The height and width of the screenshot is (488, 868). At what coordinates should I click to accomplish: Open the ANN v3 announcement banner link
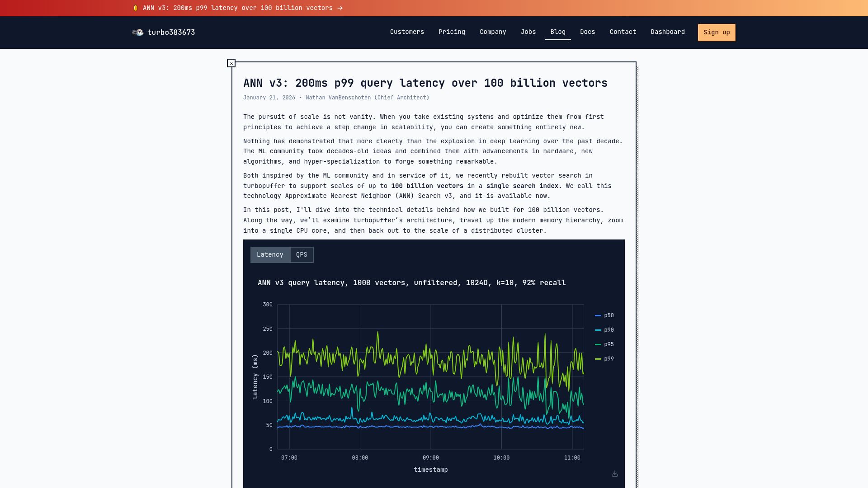pyautogui.click(x=238, y=8)
